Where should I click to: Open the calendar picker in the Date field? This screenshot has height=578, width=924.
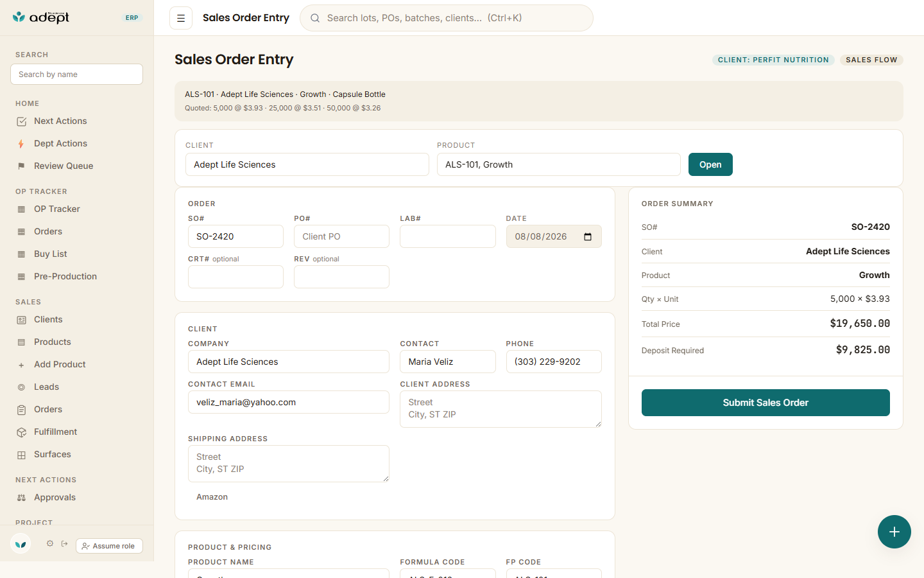(x=588, y=237)
